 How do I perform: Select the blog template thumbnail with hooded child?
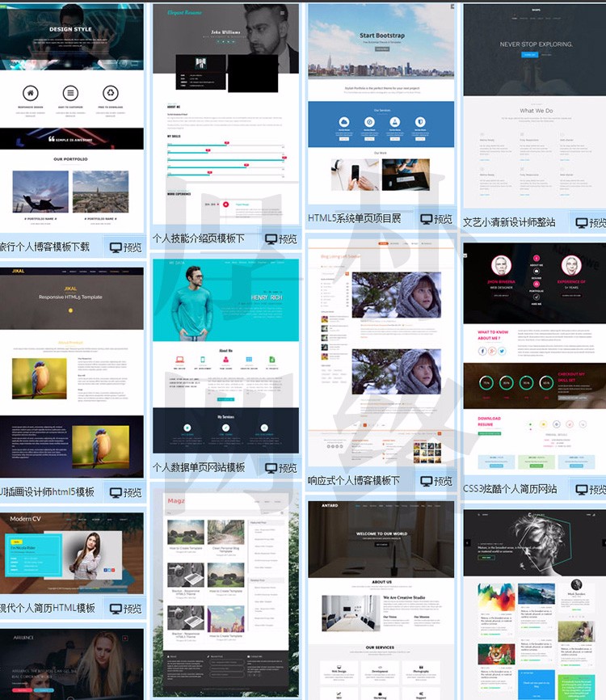[x=381, y=352]
